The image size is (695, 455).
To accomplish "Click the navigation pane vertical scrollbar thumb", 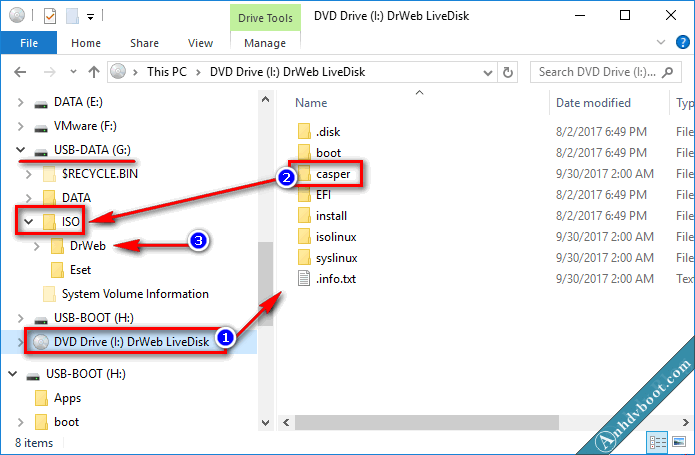I will pos(266,284).
